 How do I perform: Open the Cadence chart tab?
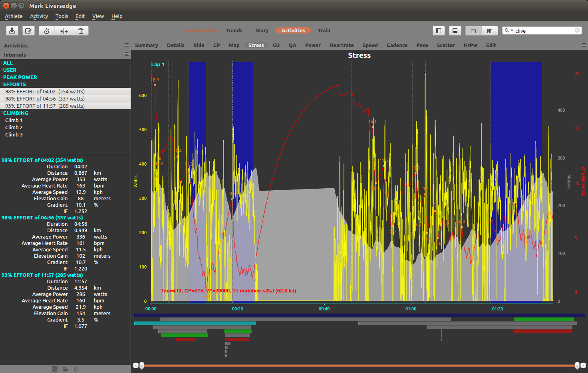tap(397, 45)
